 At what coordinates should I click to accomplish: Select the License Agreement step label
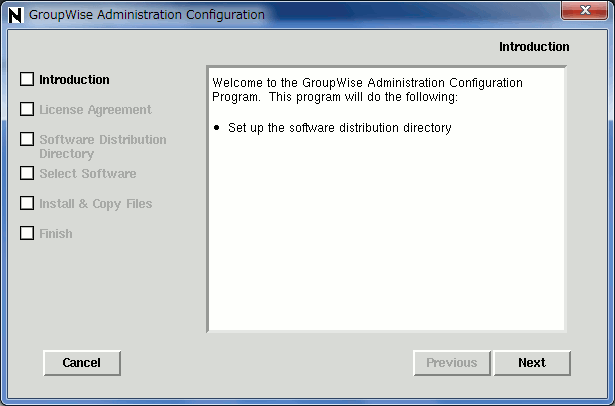tap(95, 110)
